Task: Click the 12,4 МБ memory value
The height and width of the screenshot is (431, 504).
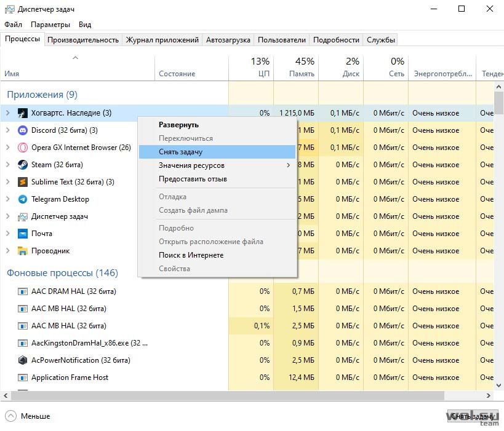Action: 302,378
